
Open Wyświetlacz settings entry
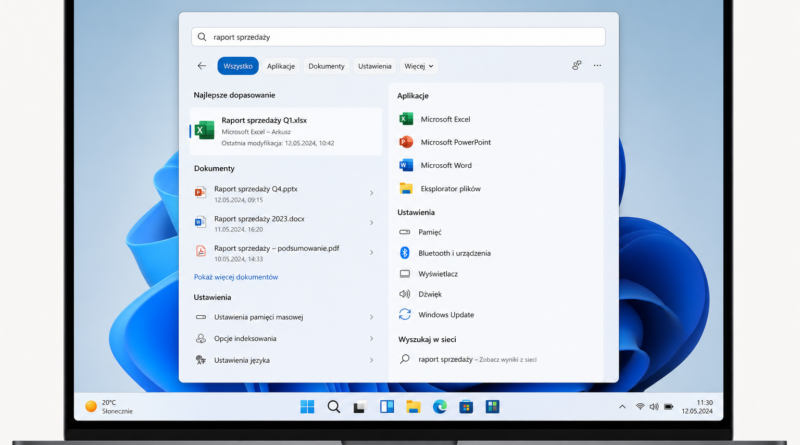(x=428, y=274)
